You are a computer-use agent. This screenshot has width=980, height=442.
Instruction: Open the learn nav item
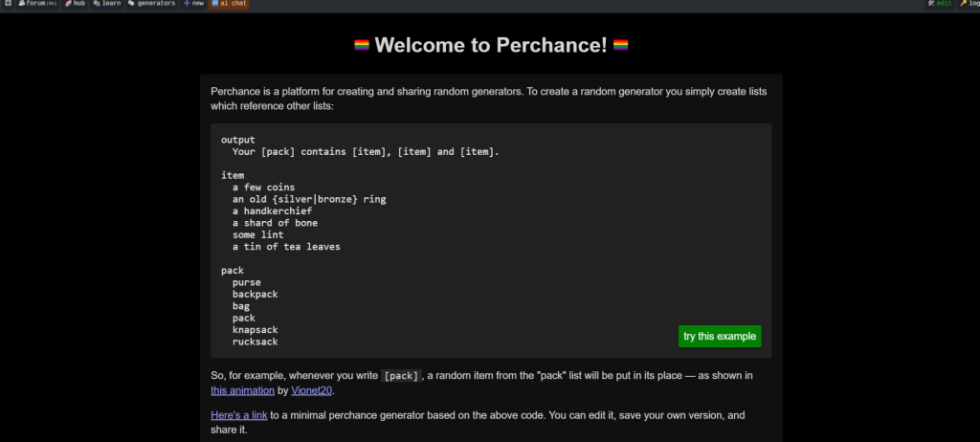107,4
